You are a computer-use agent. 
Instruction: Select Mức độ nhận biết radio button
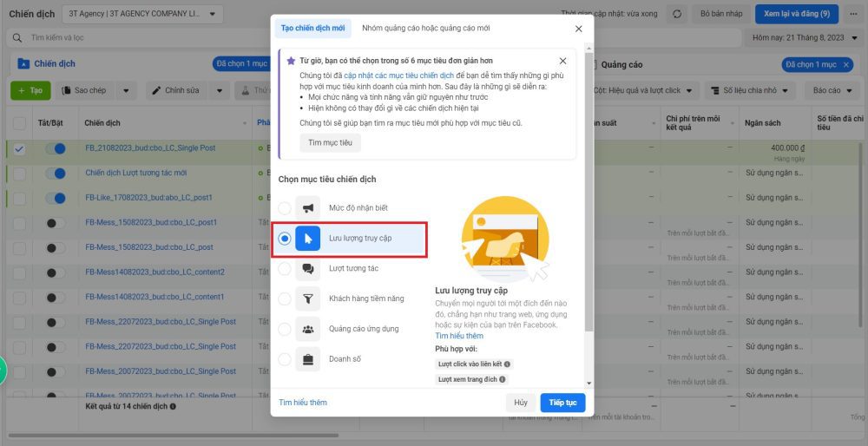[x=285, y=208]
